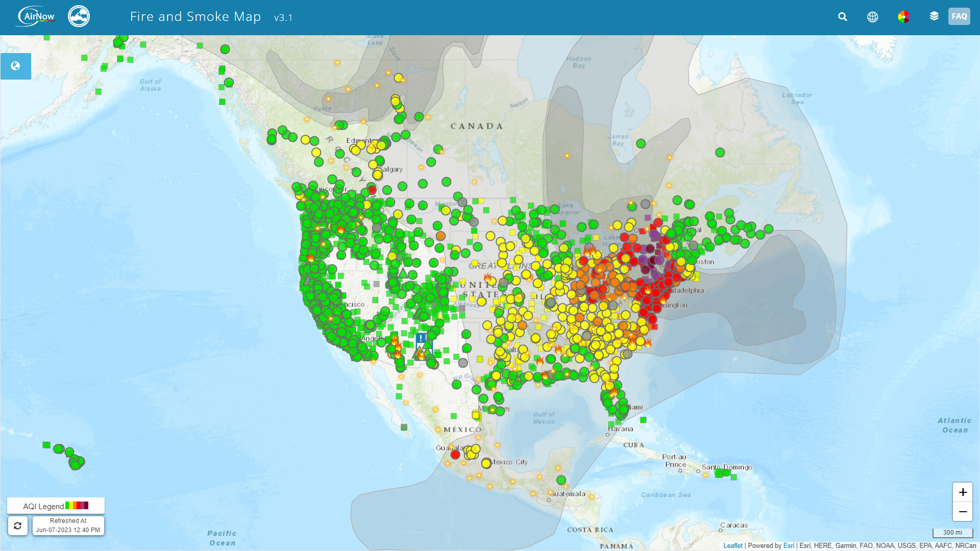
Task: Open the color wheel AQI color options
Action: (903, 17)
